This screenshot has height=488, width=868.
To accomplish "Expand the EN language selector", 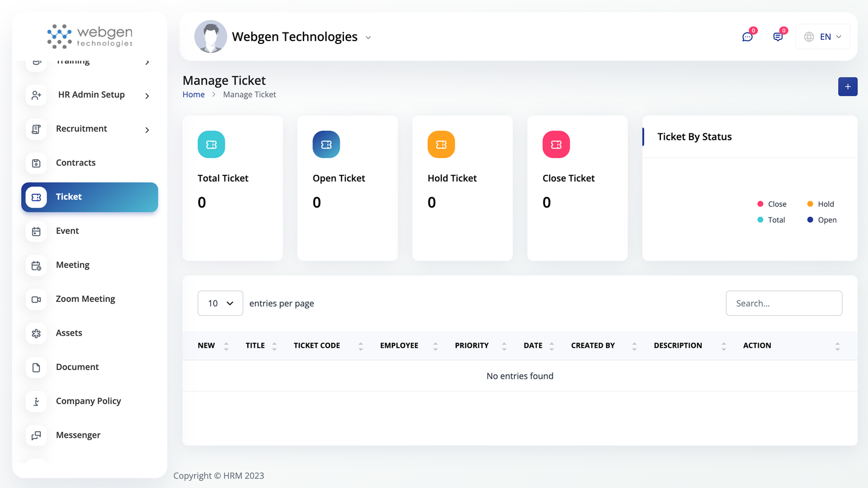I will [x=823, y=37].
